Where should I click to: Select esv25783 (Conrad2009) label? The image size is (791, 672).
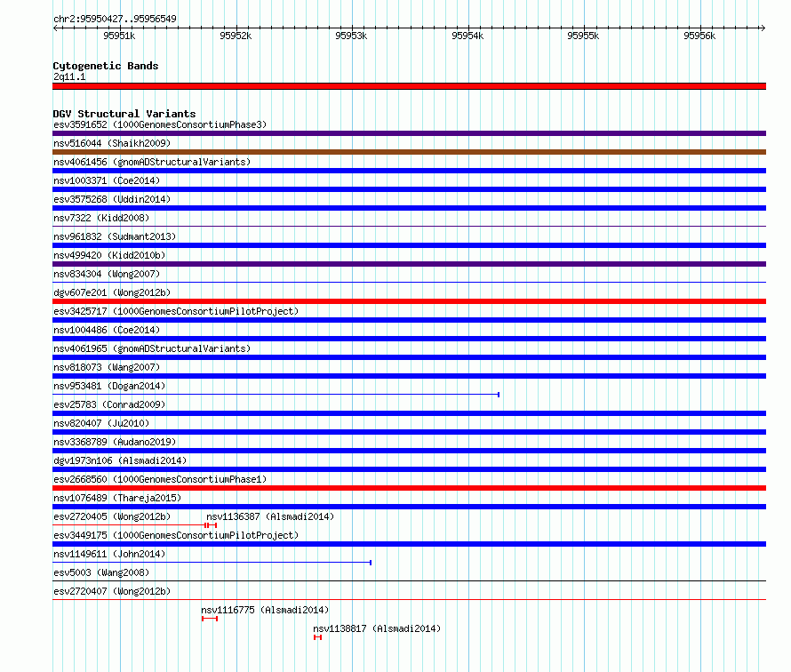(109, 404)
